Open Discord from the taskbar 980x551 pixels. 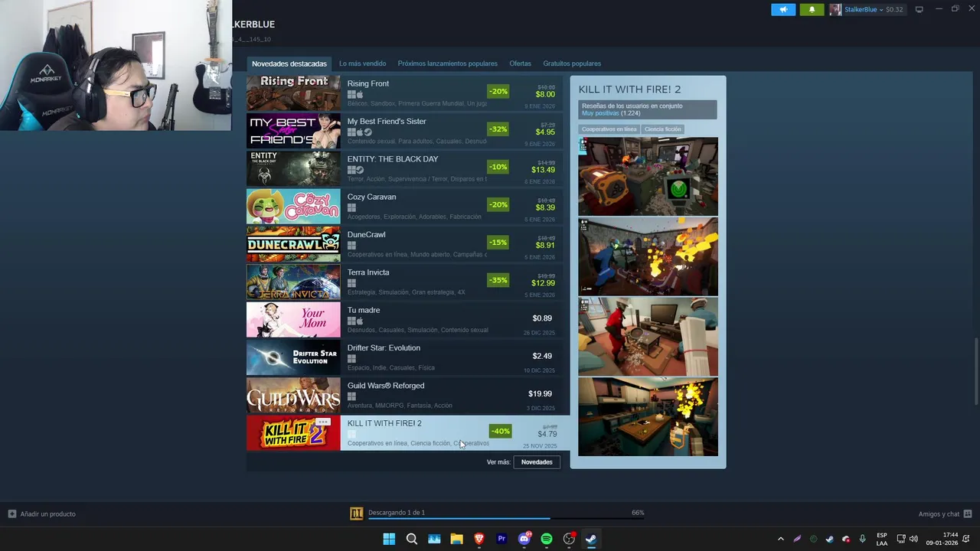pos(524,539)
